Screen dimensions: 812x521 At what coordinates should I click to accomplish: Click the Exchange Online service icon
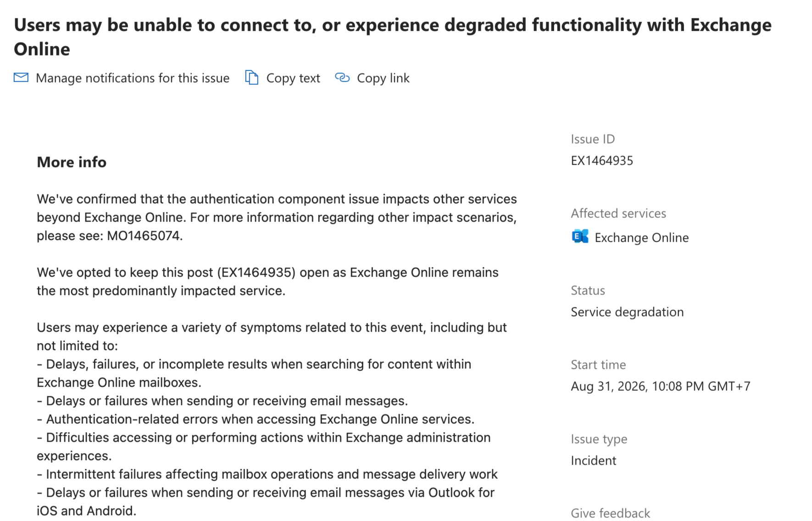click(x=580, y=237)
